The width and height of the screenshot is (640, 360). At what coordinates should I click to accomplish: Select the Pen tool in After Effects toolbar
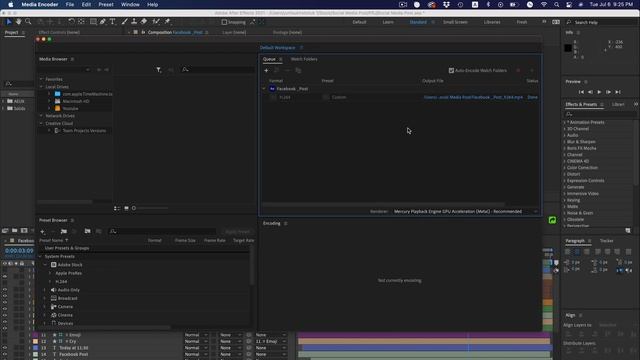click(102, 22)
